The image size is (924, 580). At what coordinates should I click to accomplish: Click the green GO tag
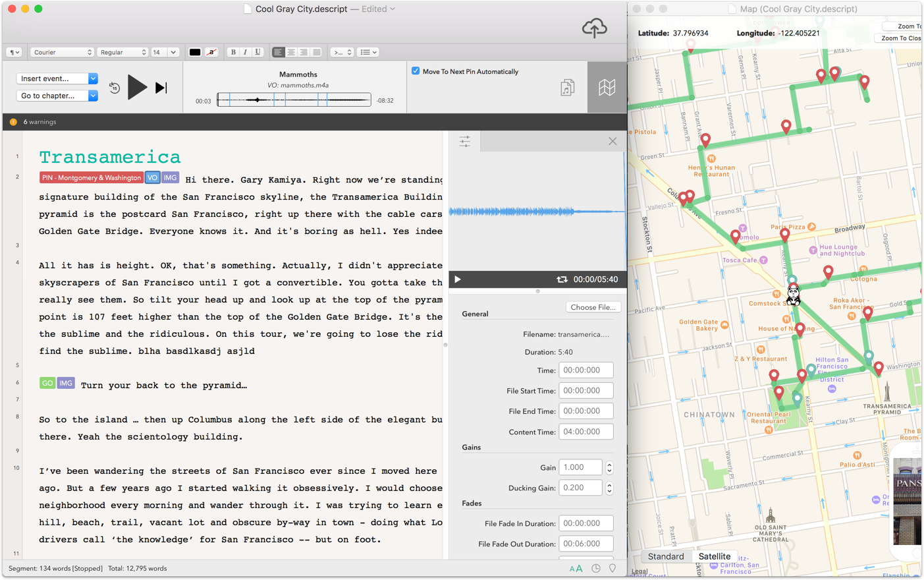tap(47, 384)
